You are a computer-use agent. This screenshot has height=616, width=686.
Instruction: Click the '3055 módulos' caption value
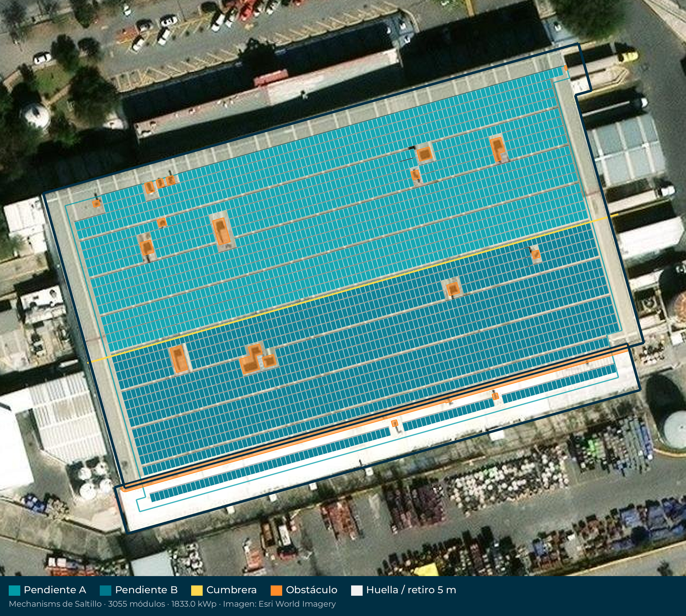[136, 604]
